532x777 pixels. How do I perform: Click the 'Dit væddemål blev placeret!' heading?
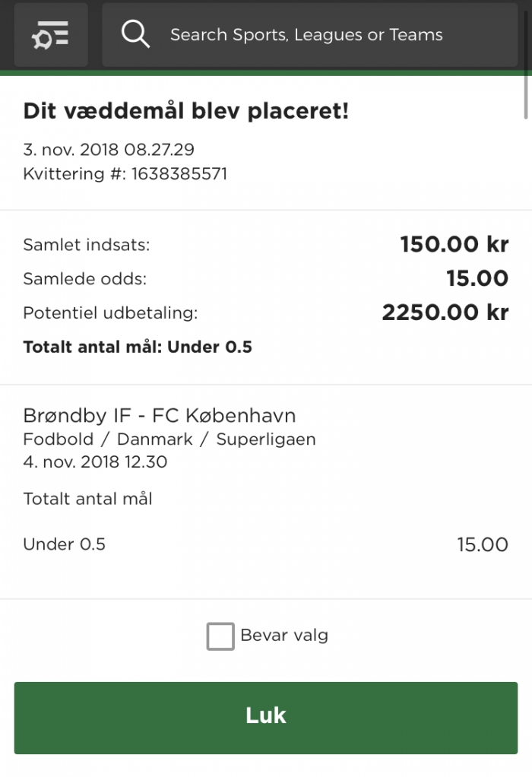[x=186, y=111]
